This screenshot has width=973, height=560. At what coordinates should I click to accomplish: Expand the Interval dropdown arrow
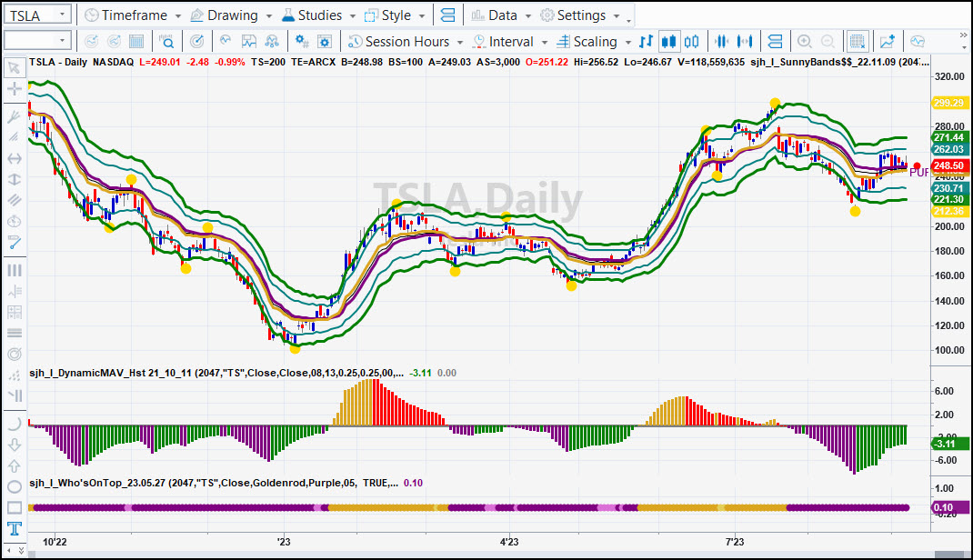click(x=544, y=42)
